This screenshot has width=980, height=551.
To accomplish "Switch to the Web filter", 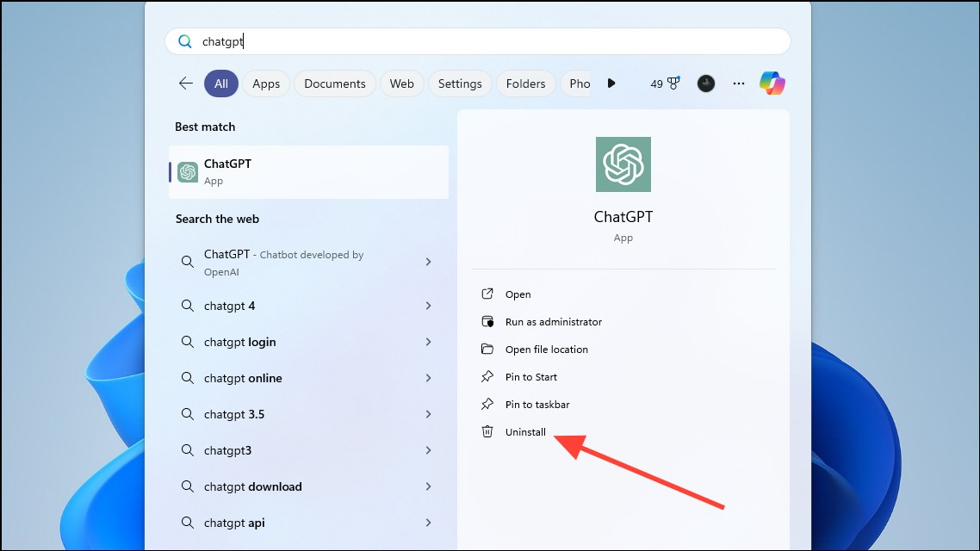I will point(402,84).
